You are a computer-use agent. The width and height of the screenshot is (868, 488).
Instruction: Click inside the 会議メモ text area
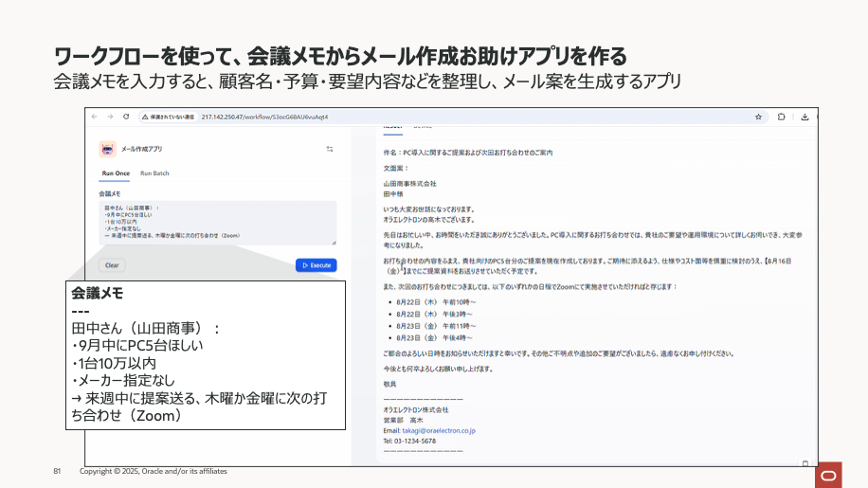click(218, 223)
